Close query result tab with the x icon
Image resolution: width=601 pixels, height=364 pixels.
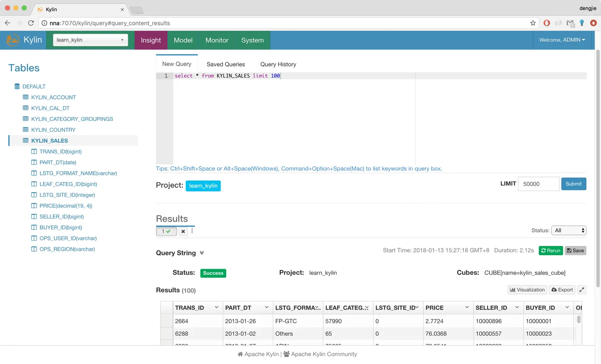[x=183, y=231]
